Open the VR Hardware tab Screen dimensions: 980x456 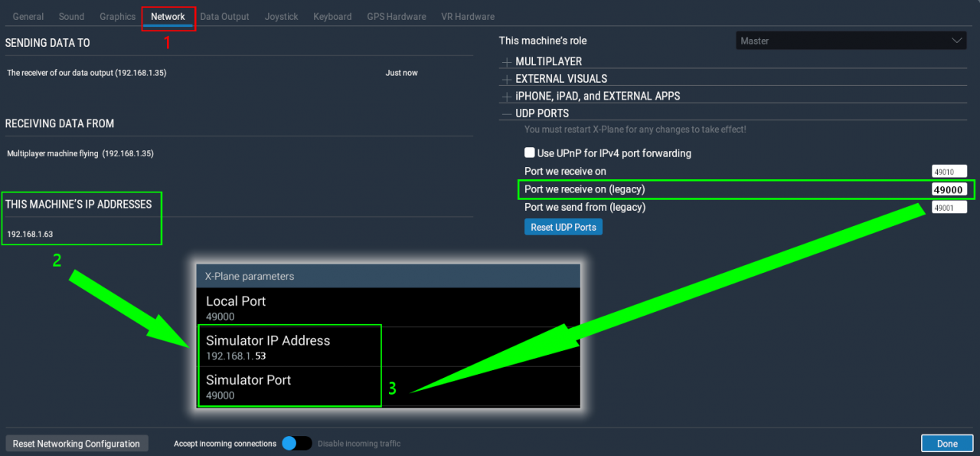click(x=468, y=16)
